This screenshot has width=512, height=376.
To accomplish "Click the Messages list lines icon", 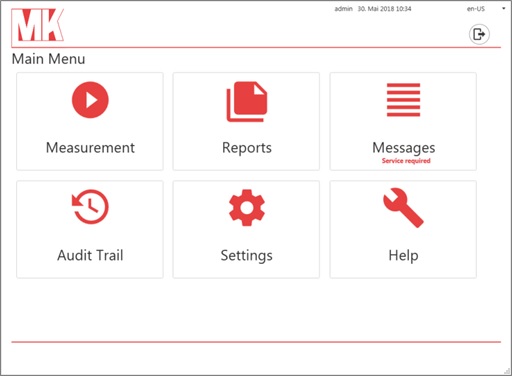I will coord(403,100).
